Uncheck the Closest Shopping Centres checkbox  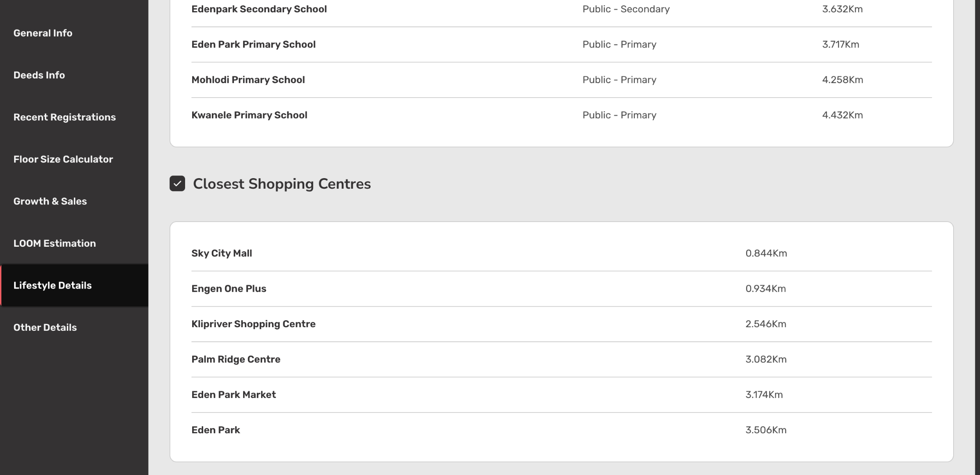click(177, 183)
